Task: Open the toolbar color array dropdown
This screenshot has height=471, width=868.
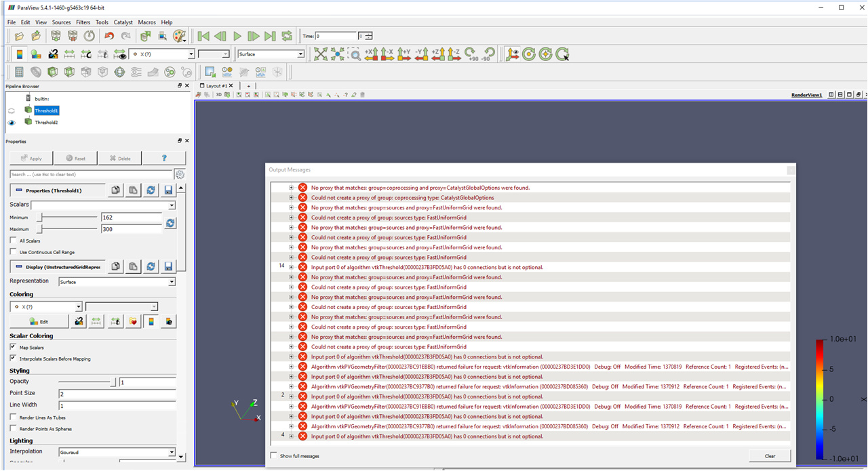Action: (161, 54)
